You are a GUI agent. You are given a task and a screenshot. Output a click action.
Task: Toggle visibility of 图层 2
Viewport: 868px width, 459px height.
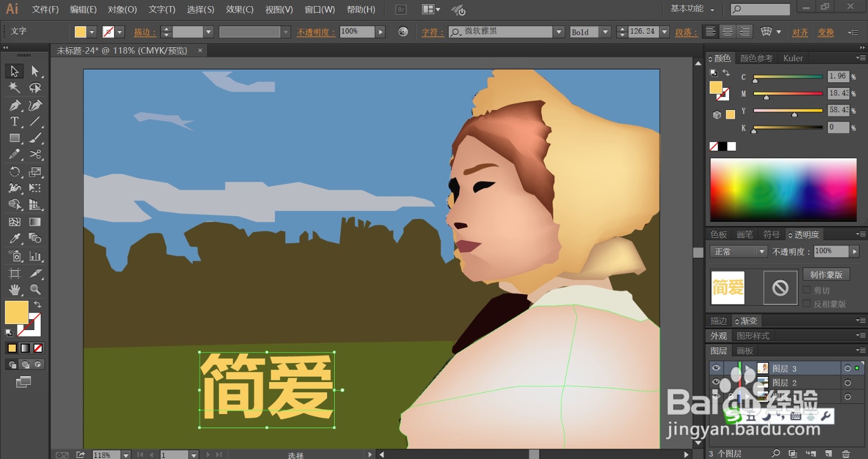pyautogui.click(x=716, y=382)
